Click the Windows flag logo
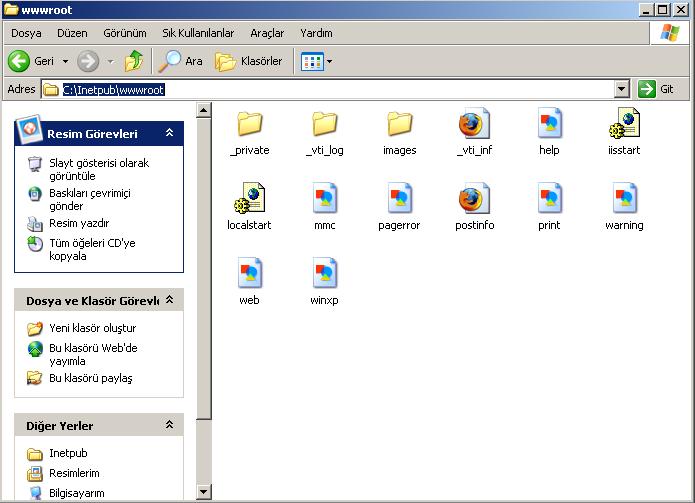The width and height of the screenshot is (695, 503). click(669, 33)
